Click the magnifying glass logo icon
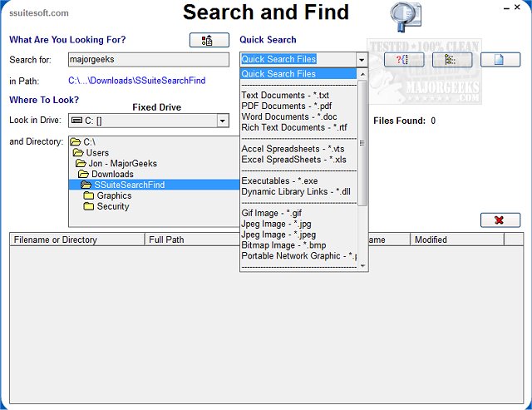Viewport: 532px width, 410px height. pyautogui.click(x=405, y=17)
